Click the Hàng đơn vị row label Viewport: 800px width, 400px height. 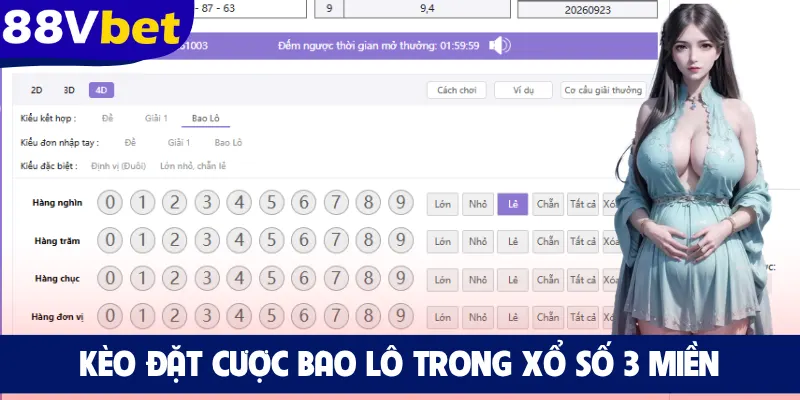57,317
